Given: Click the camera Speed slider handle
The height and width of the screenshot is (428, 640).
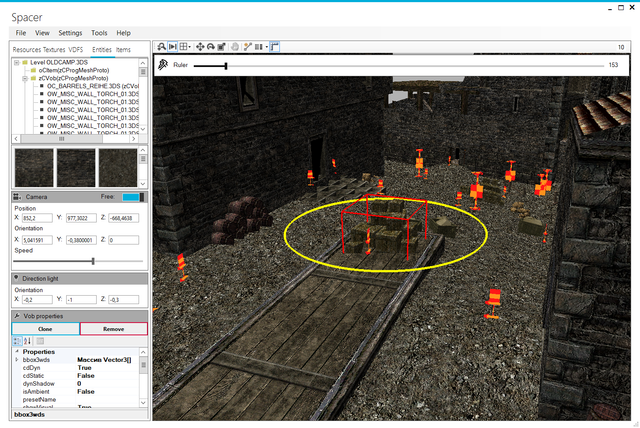Looking at the screenshot, I should 93,261.
